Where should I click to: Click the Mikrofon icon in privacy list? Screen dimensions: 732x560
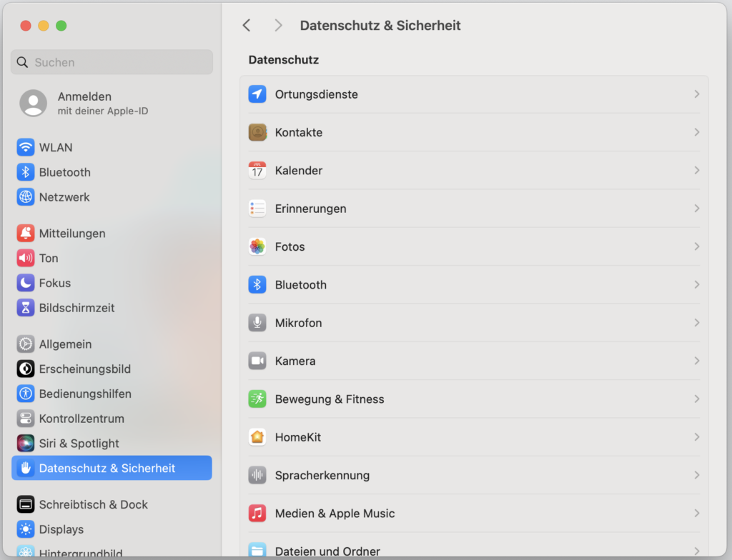click(257, 323)
